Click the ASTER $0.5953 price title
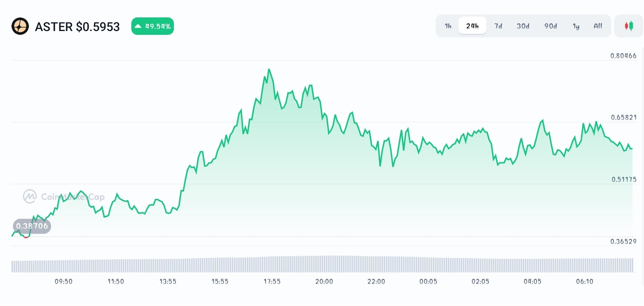This screenshot has height=306, width=644. tap(77, 27)
